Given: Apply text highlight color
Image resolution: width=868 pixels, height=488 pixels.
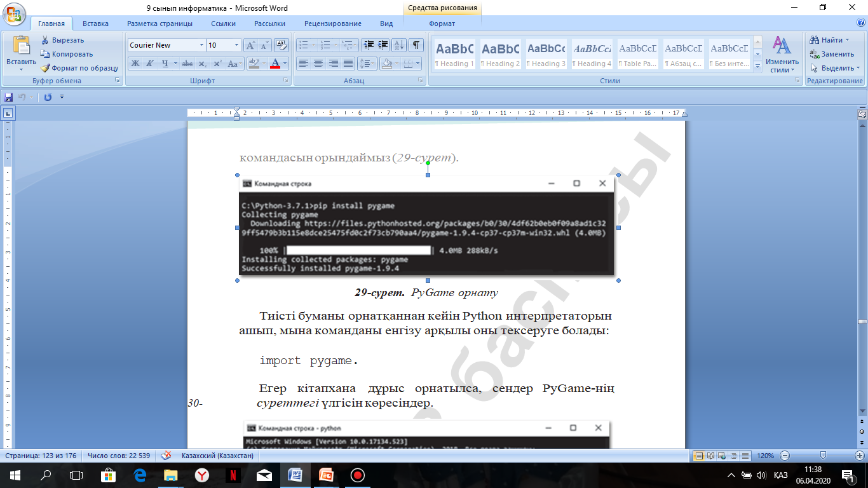Looking at the screenshot, I should (253, 64).
